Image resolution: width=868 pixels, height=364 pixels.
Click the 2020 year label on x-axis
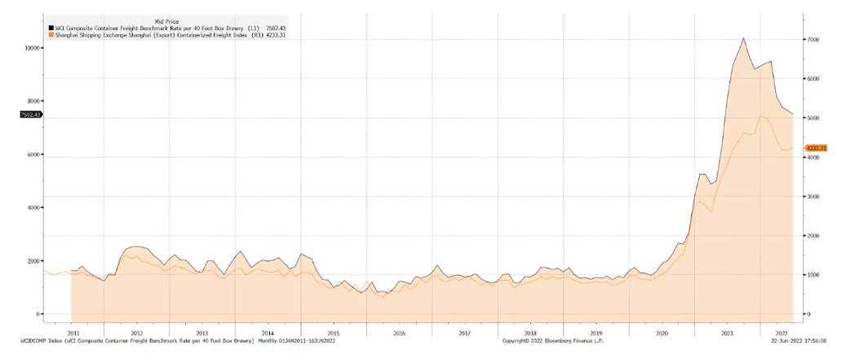(x=662, y=333)
